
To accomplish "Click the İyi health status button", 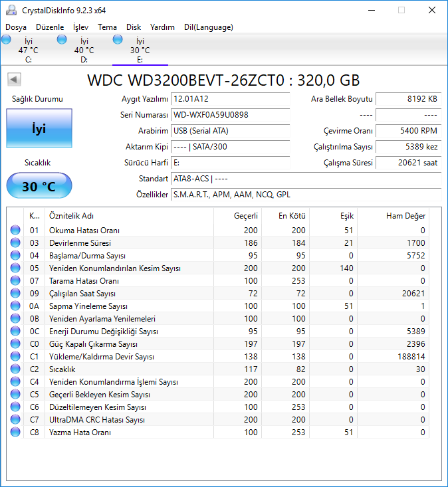I will click(39, 128).
